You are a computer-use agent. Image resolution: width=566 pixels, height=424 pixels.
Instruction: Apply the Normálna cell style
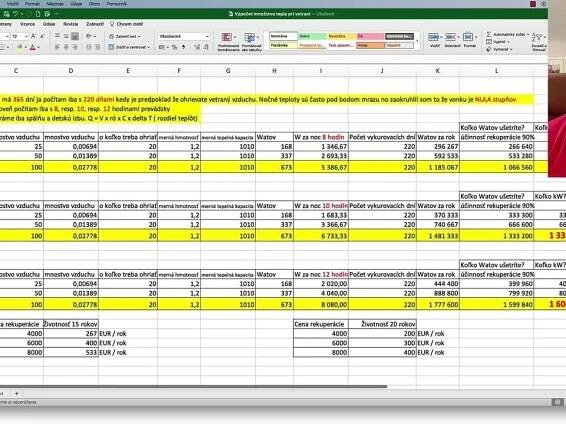click(283, 36)
